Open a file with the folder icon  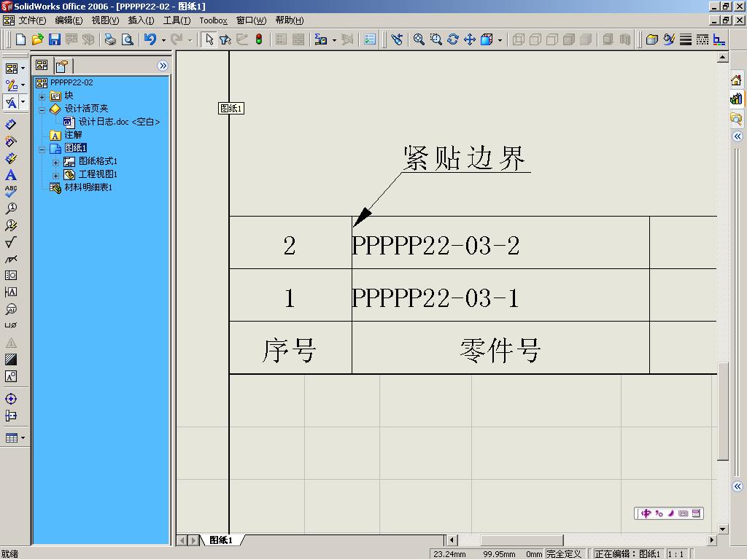pos(38,39)
